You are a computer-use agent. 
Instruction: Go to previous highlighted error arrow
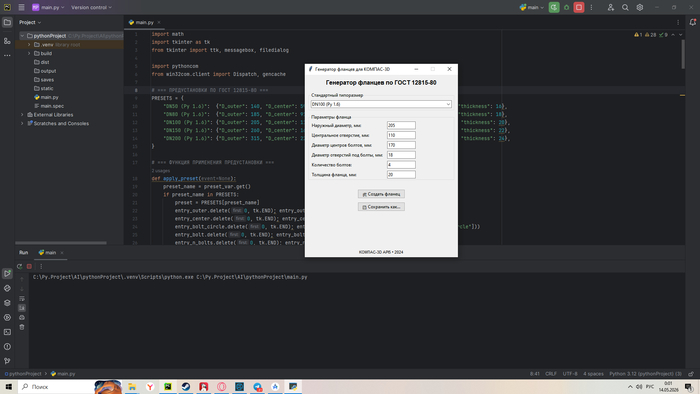coord(673,35)
